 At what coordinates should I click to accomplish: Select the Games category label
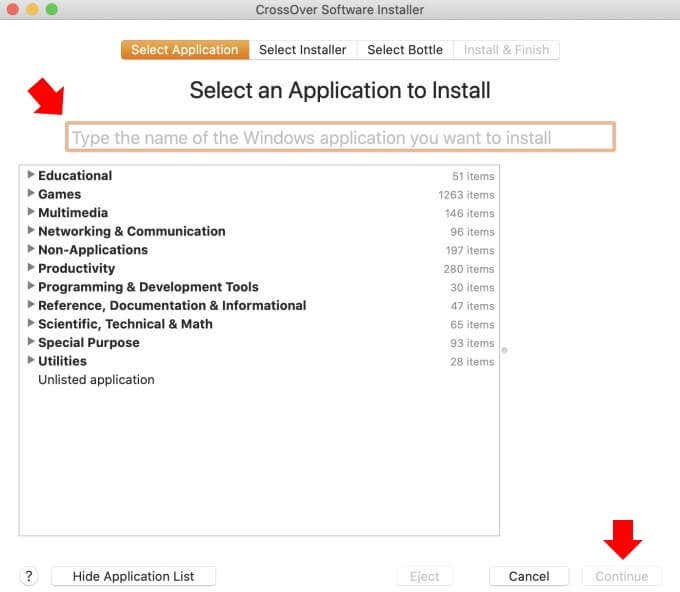pyautogui.click(x=59, y=194)
